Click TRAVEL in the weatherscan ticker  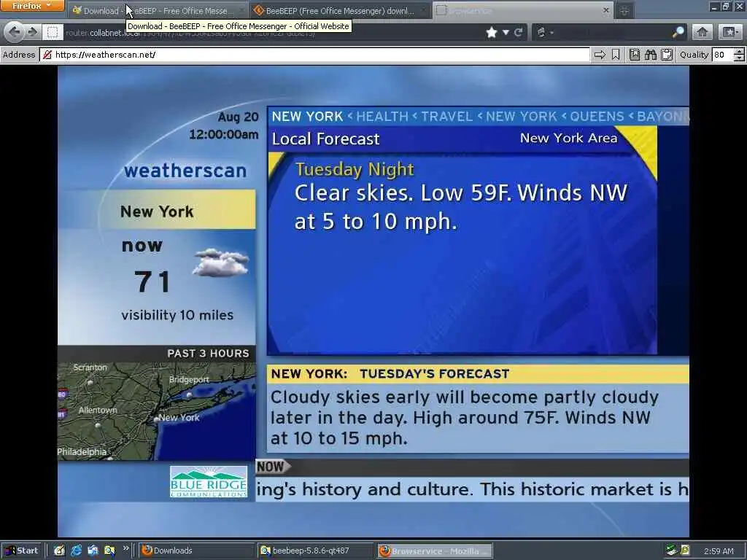[x=447, y=117]
